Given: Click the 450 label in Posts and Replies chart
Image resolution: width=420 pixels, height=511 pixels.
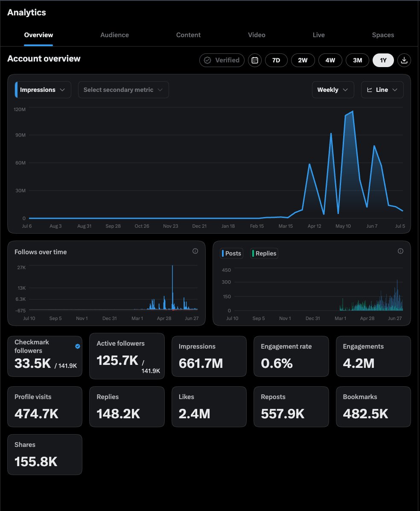Looking at the screenshot, I should 226,270.
